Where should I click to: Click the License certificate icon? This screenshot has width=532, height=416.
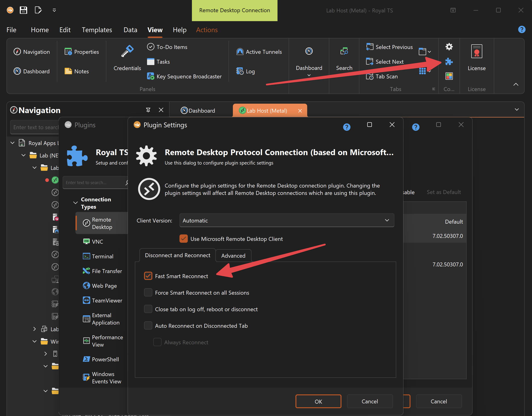[476, 51]
